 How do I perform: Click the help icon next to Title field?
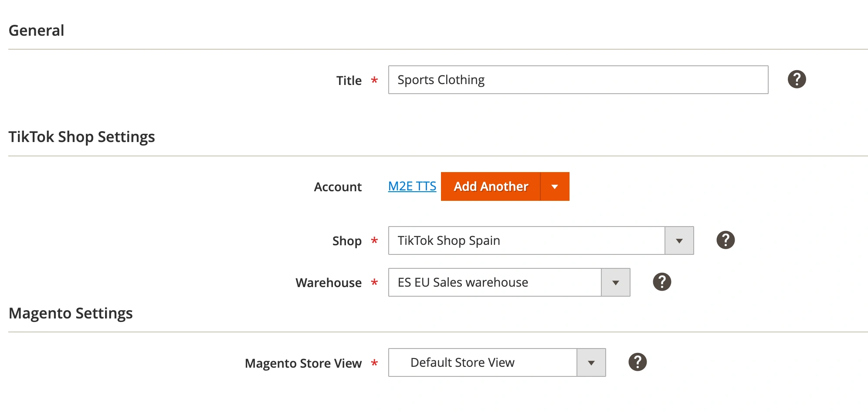pyautogui.click(x=797, y=80)
